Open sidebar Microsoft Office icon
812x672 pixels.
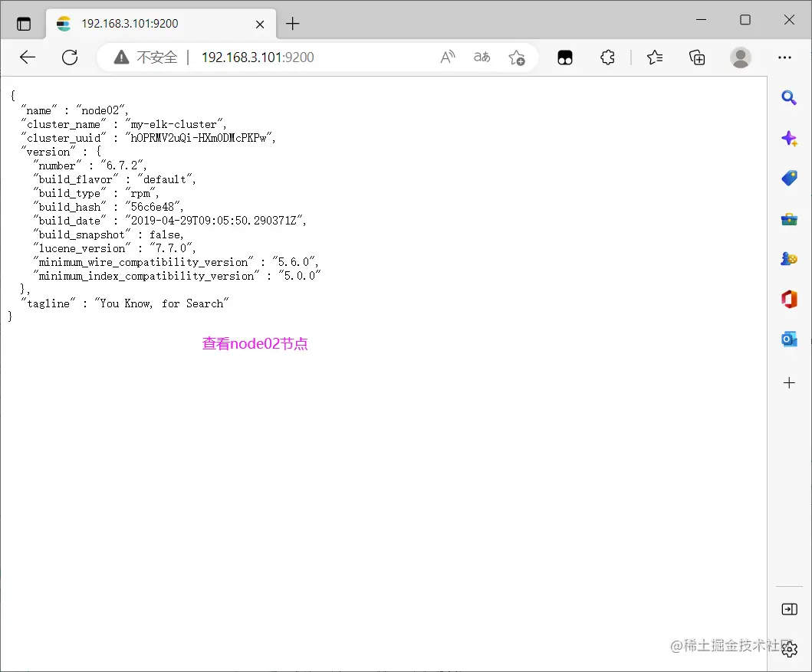click(x=789, y=299)
